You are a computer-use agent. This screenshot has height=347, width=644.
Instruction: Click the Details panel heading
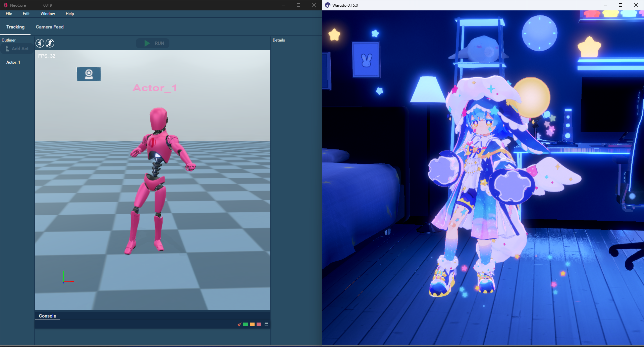point(279,40)
